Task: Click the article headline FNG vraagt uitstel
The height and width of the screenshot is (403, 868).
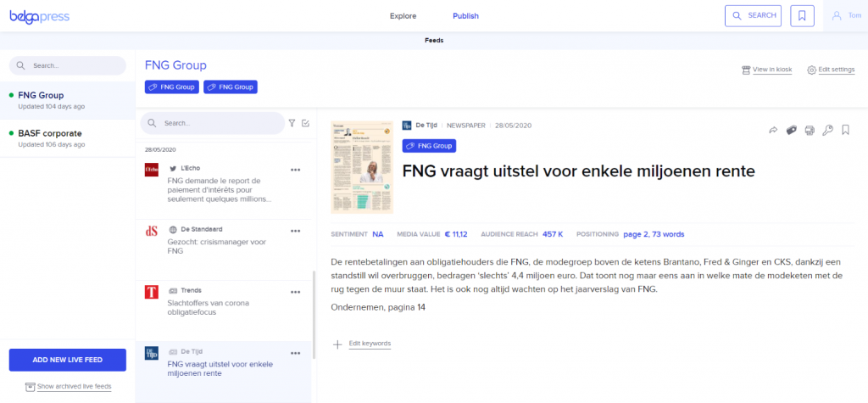Action: (x=578, y=171)
